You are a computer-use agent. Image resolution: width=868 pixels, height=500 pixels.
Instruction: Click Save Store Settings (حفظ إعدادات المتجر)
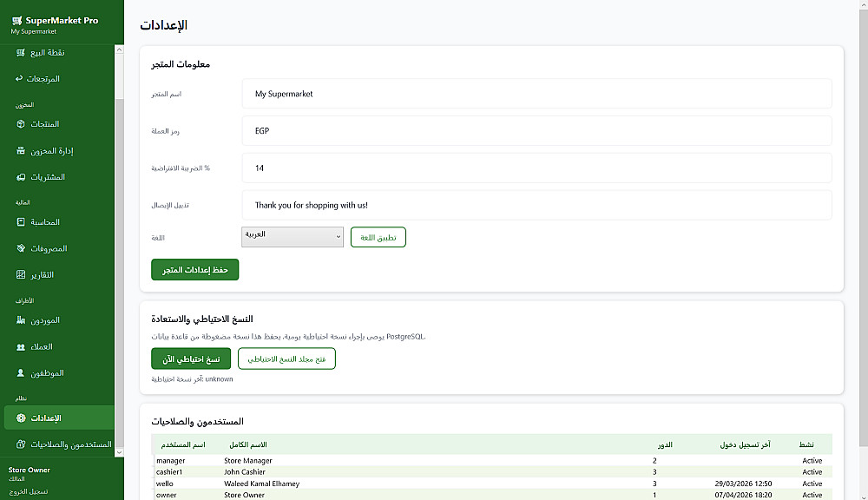coord(194,270)
